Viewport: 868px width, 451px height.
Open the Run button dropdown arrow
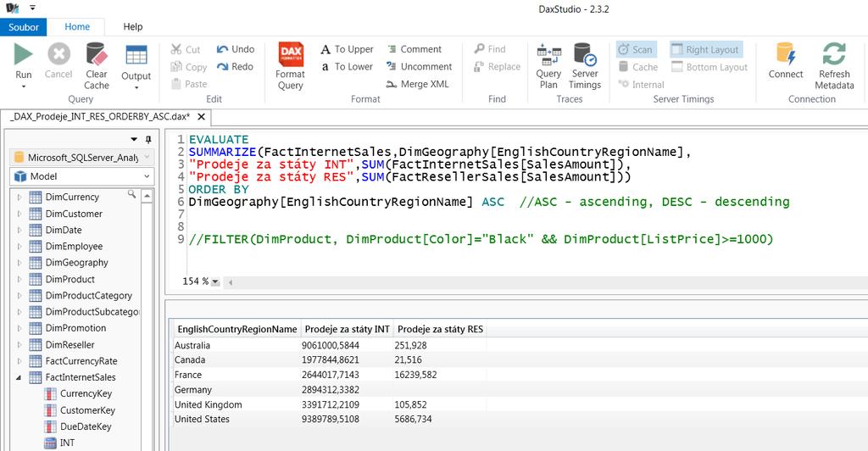[x=23, y=86]
